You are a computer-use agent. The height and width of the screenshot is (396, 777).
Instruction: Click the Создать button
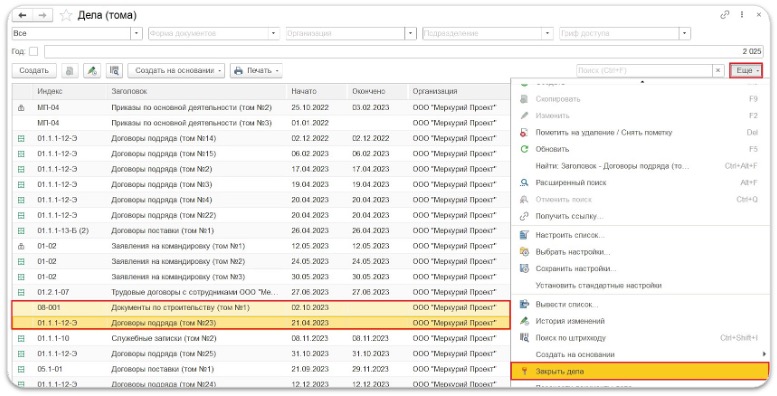(x=34, y=71)
